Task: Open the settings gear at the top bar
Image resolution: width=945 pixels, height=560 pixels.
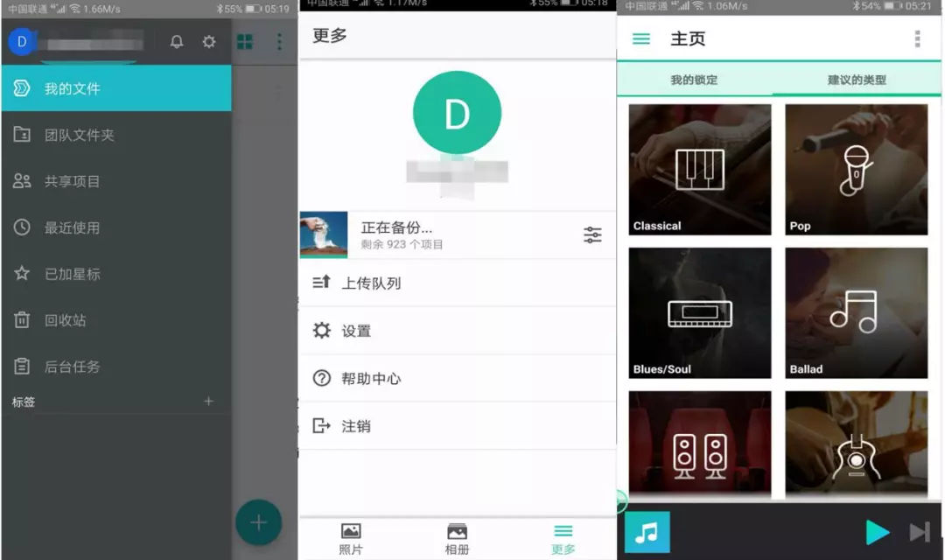Action: 208,41
